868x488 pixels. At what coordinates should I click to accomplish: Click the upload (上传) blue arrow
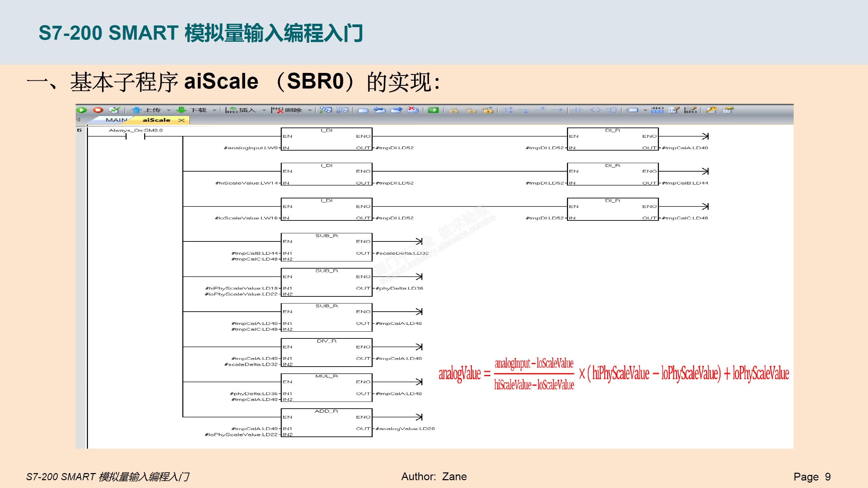(136, 110)
